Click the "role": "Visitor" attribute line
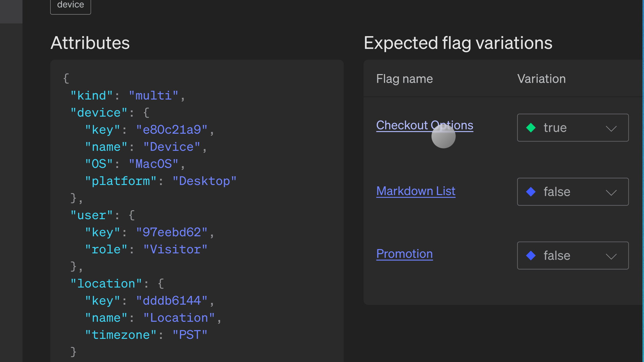This screenshot has height=362, width=644. (146, 250)
